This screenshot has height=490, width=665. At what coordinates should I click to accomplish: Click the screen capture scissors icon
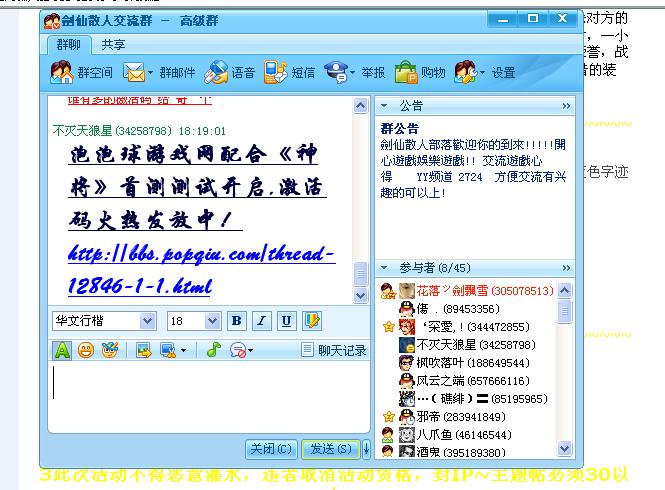click(168, 350)
